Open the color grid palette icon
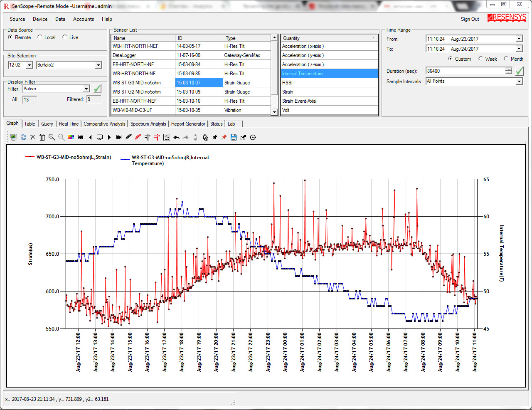Viewport: 532px width, 410px height. [x=71, y=137]
